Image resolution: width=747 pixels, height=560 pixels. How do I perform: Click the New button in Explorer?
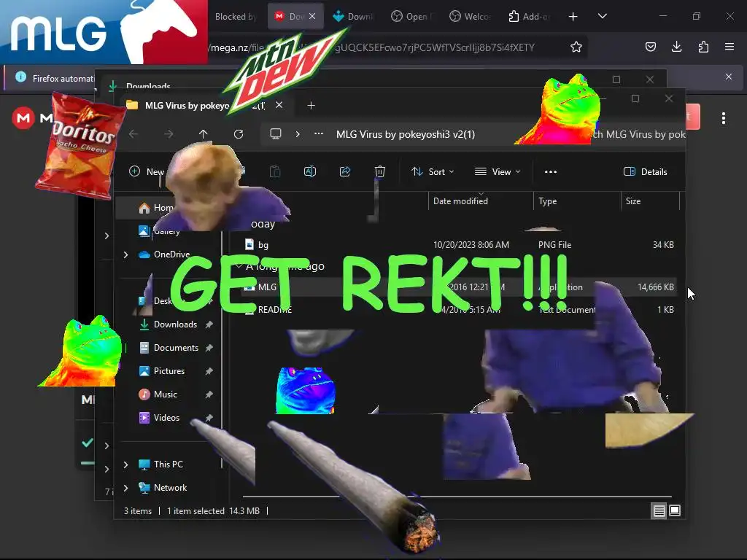coord(146,171)
